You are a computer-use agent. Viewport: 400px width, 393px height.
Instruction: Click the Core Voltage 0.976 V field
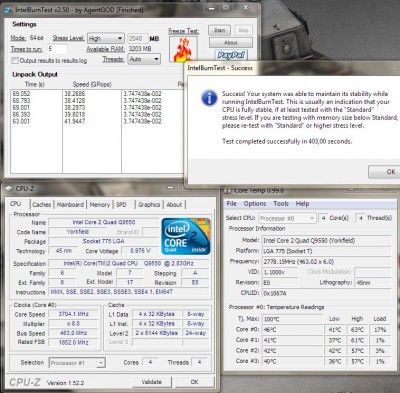(140, 251)
